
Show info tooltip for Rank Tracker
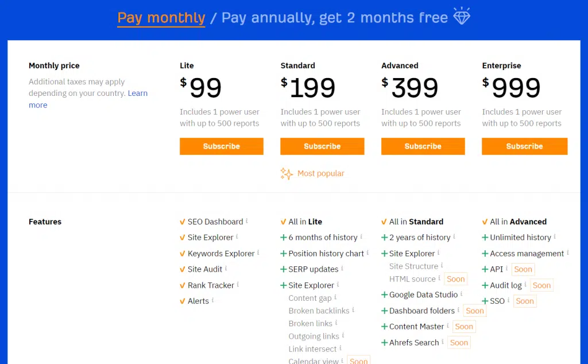click(x=238, y=285)
